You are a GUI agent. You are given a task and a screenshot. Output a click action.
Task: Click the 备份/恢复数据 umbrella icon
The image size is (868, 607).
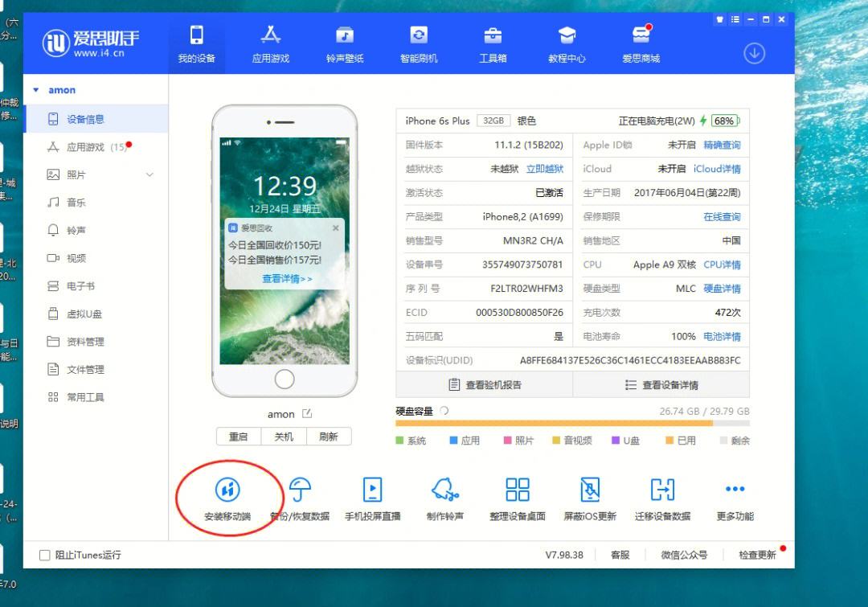click(300, 489)
